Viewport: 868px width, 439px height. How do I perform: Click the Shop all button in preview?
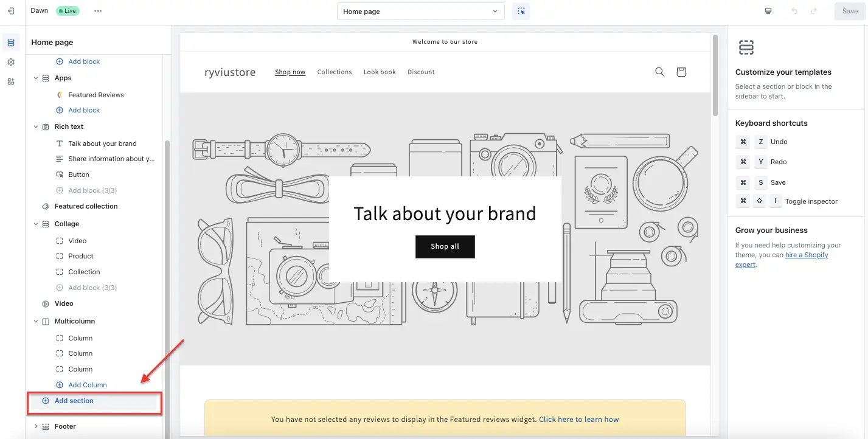(445, 247)
